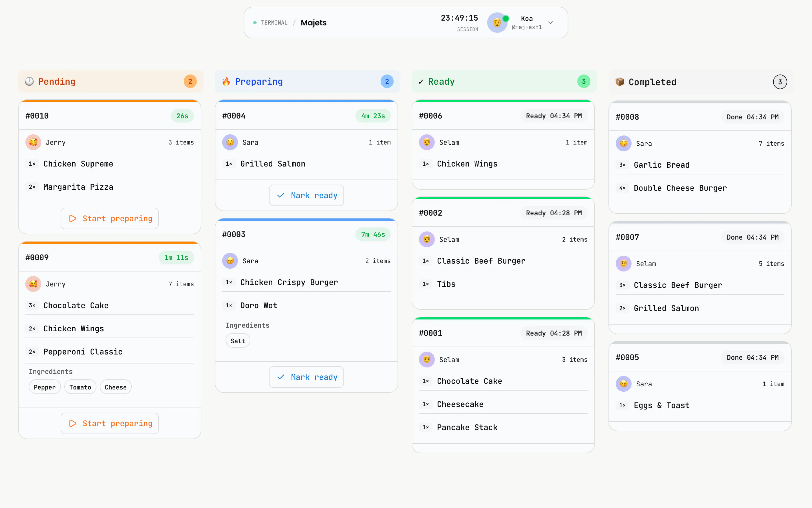Click the Cheese ingredient chip
This screenshot has width=812, height=508.
click(115, 387)
